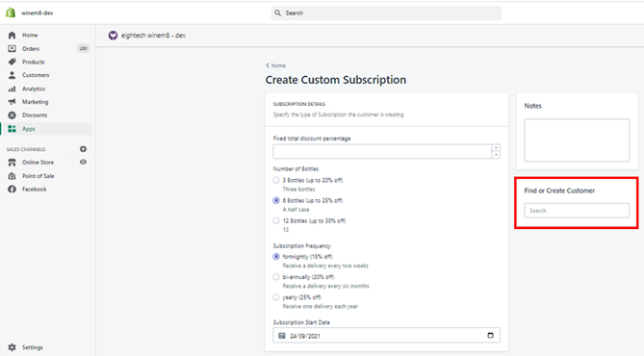Open Customers in sidebar
Image resolution: width=644 pixels, height=356 pixels.
[x=36, y=75]
